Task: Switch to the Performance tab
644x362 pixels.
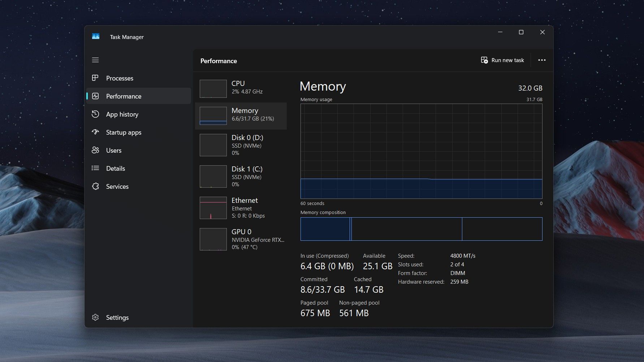Action: point(124,96)
